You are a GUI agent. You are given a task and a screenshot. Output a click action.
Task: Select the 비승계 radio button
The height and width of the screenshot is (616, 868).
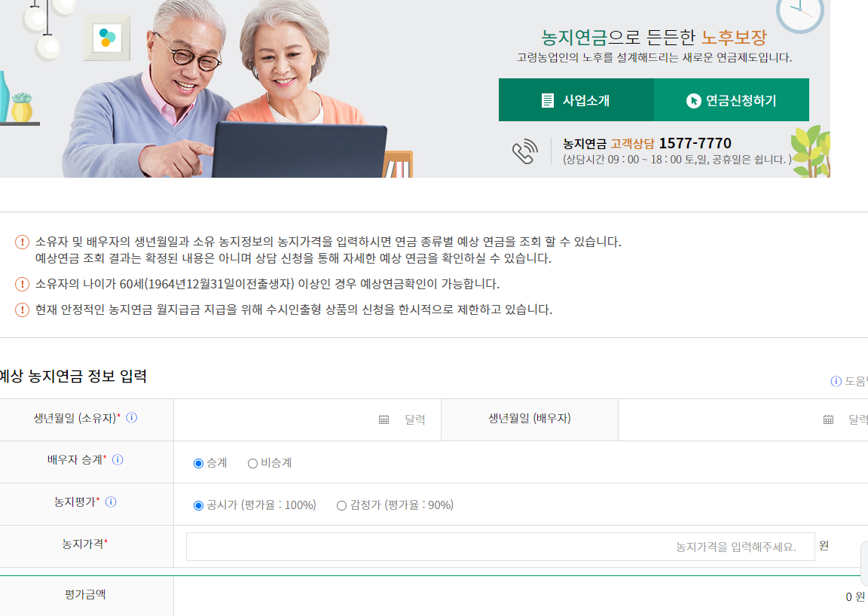pos(253,462)
